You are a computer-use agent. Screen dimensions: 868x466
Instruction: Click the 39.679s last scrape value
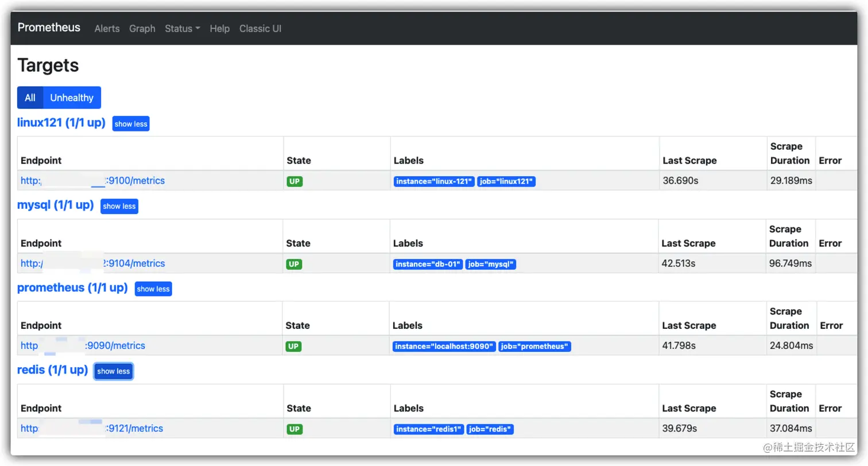click(680, 429)
